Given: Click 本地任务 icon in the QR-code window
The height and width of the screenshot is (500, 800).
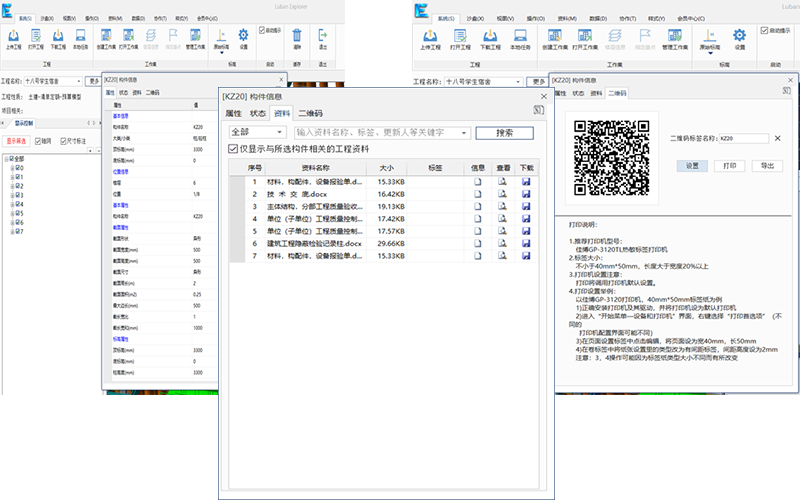Looking at the screenshot, I should (x=520, y=36).
